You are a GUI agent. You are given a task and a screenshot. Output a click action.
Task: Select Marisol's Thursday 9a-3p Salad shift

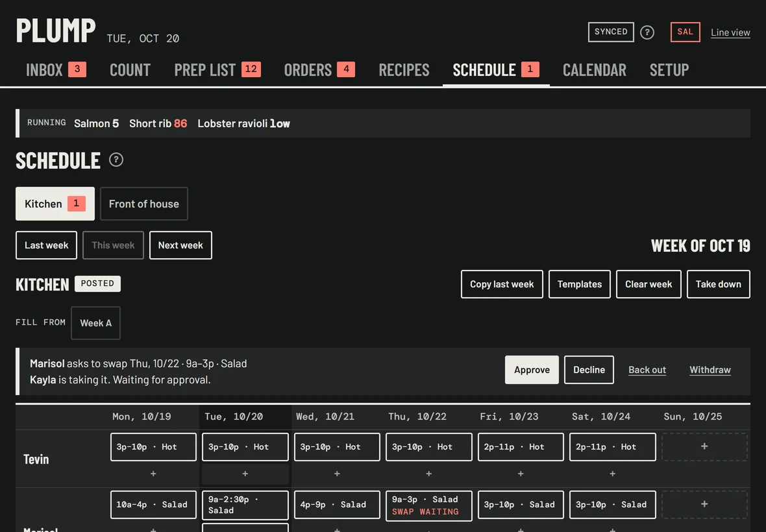click(429, 505)
